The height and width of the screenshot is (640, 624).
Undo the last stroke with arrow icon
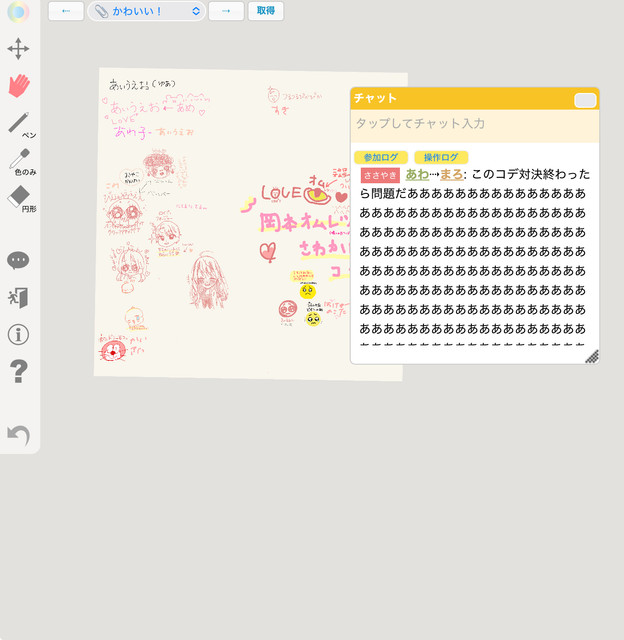click(18, 435)
